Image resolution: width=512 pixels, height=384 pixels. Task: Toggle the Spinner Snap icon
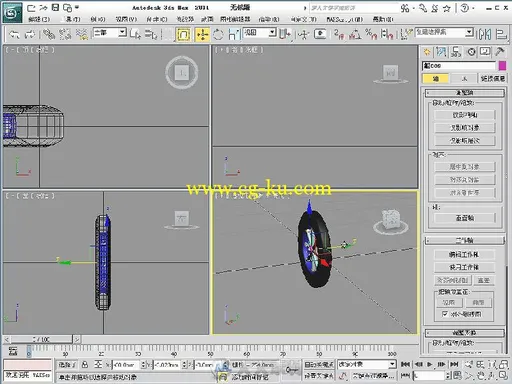387,34
